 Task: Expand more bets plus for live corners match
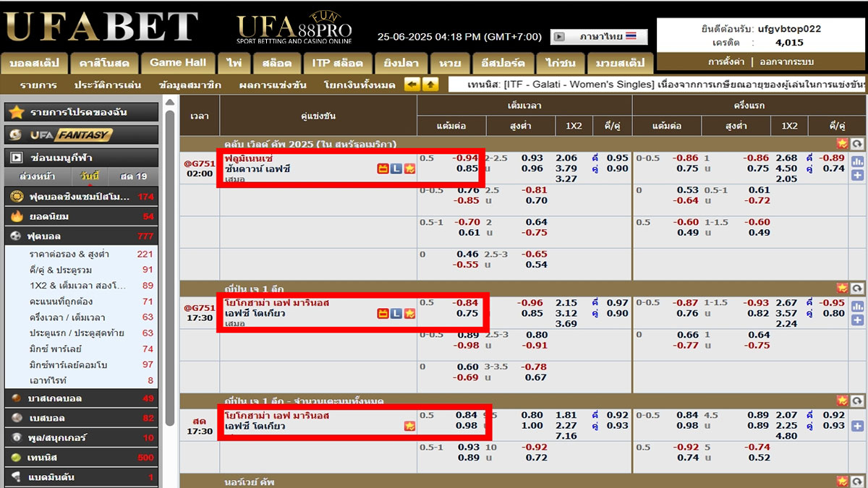857,426
